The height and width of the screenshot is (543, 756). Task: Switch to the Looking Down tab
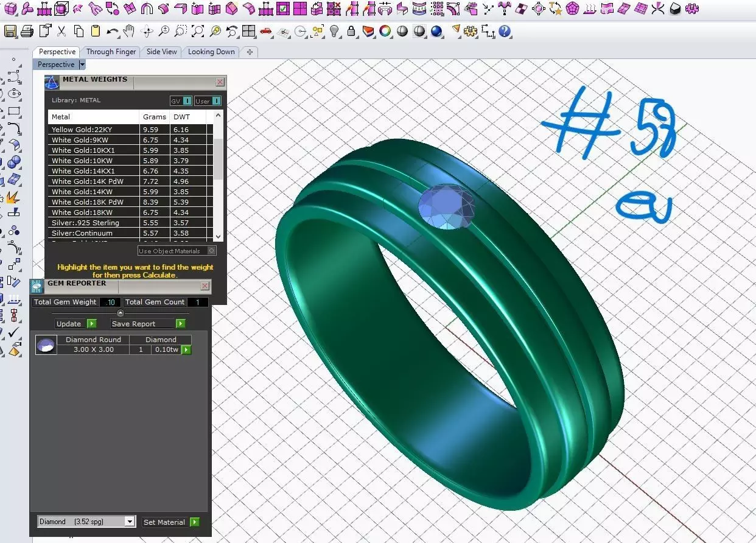[x=211, y=52]
